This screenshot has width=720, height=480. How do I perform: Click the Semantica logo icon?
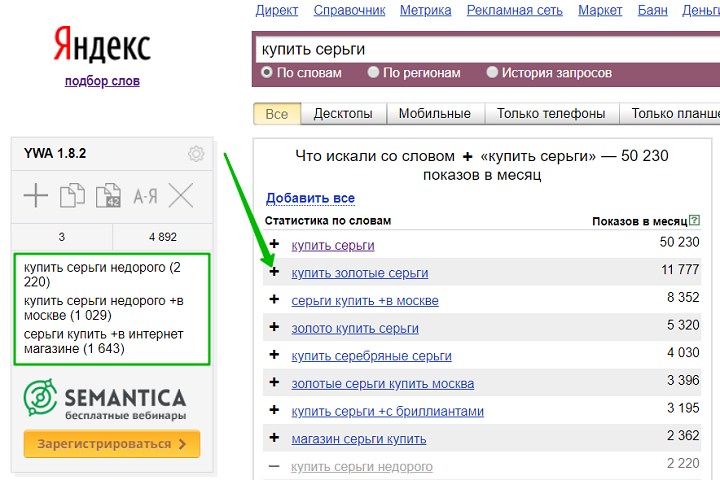(x=40, y=397)
